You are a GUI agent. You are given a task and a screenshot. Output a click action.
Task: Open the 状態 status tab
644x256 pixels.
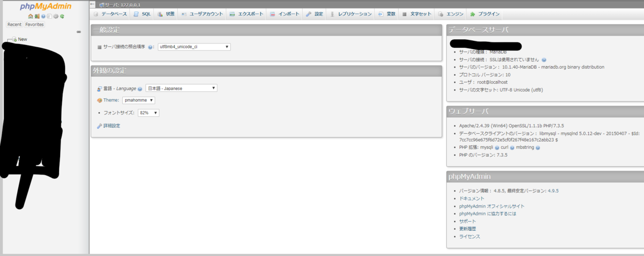[166, 14]
